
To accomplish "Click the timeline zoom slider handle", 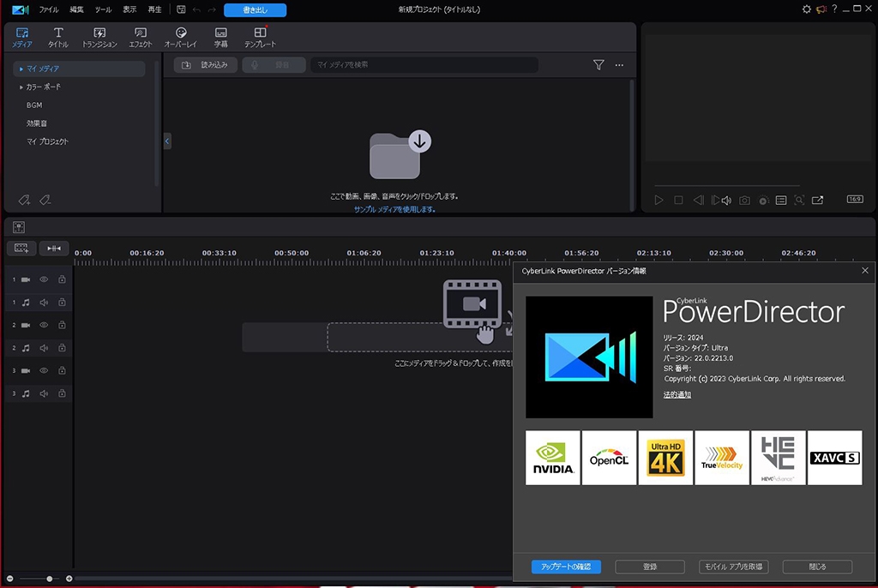I will [50, 579].
